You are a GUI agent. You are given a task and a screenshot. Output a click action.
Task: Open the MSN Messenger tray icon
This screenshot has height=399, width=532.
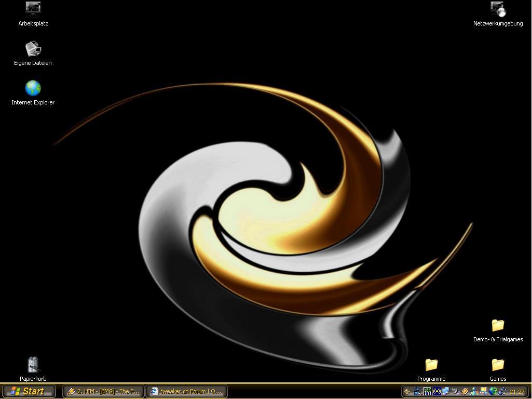point(474,392)
